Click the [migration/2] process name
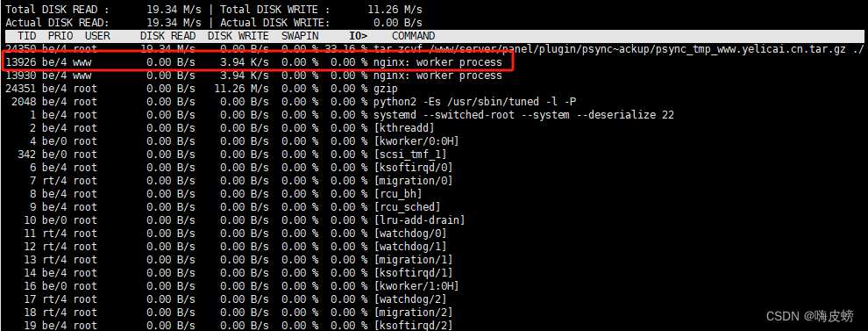This screenshot has height=331, width=868. pyautogui.click(x=414, y=313)
